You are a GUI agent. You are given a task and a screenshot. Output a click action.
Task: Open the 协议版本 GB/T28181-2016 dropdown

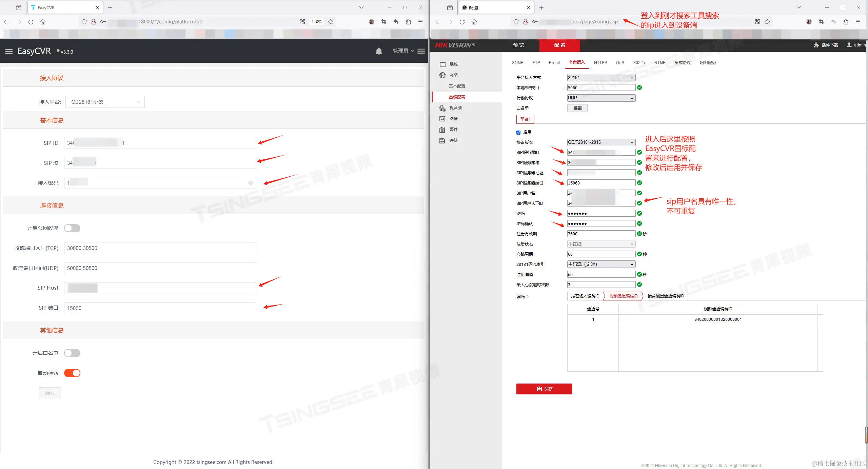click(x=601, y=142)
